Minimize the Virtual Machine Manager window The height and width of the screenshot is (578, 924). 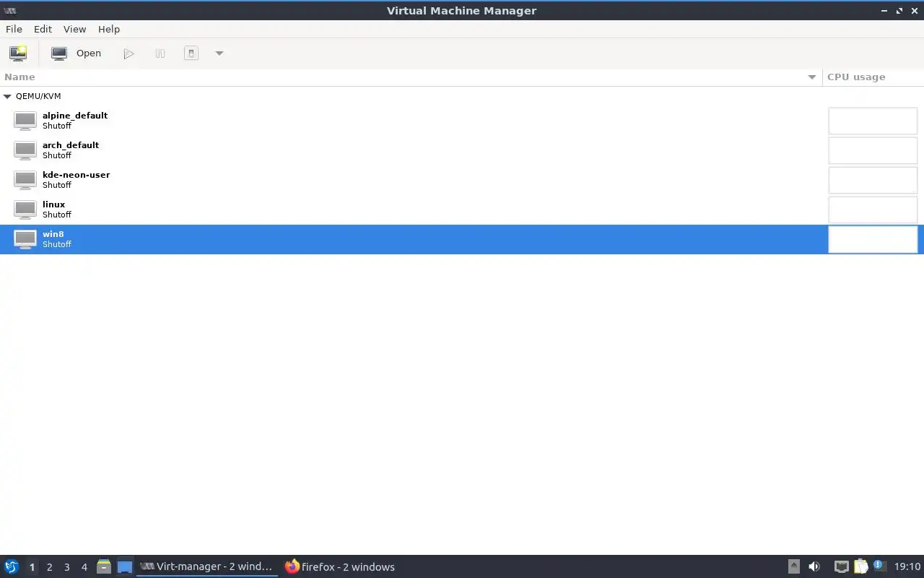coord(885,11)
